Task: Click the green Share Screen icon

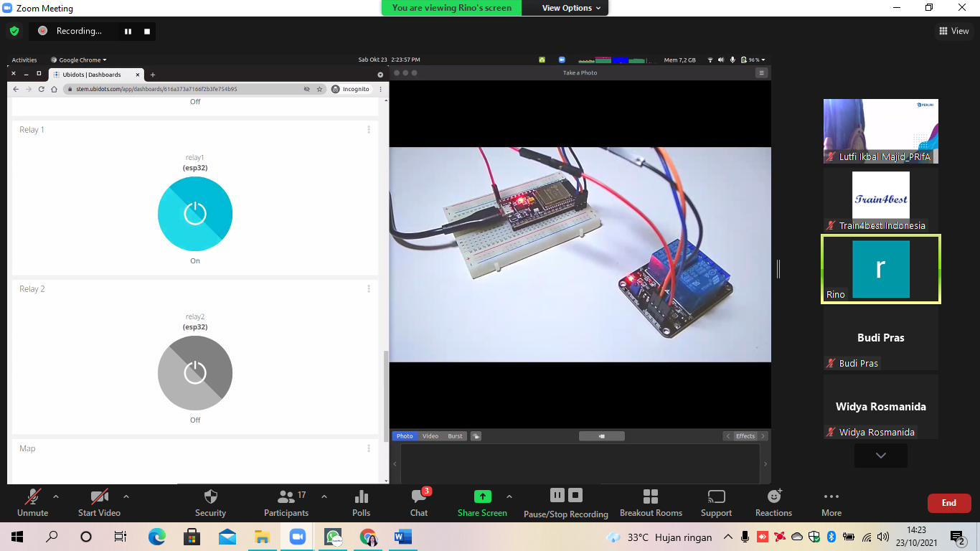Action: [482, 496]
